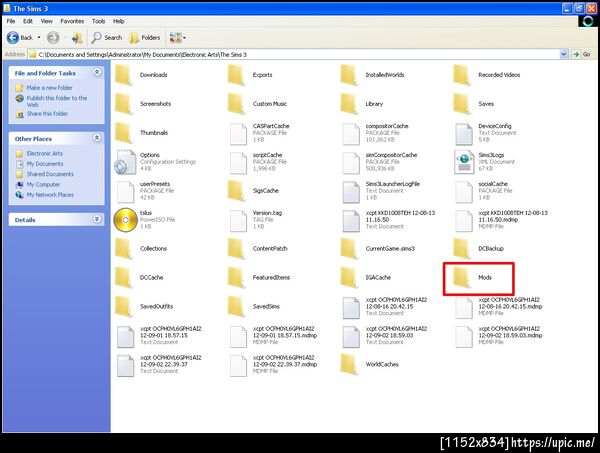Select the Thumbnails folder
600x453 pixels.
pos(142,133)
